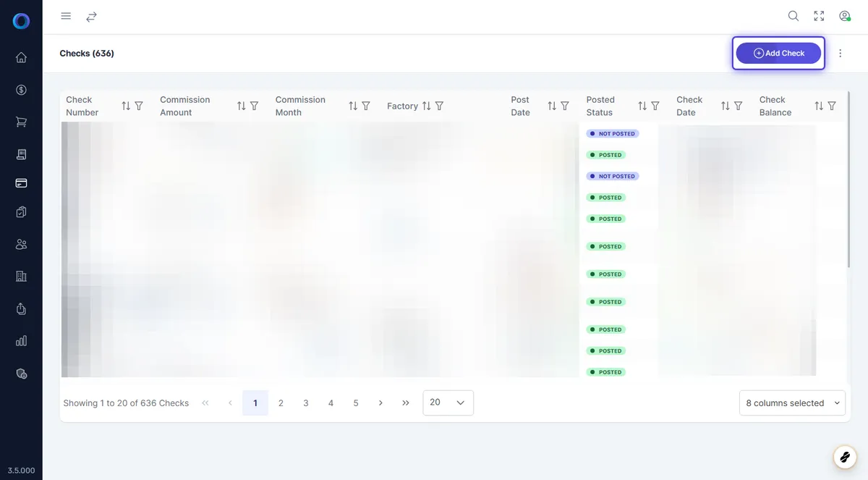This screenshot has width=868, height=480.
Task: Sort by Posted Status column
Action: coord(642,106)
